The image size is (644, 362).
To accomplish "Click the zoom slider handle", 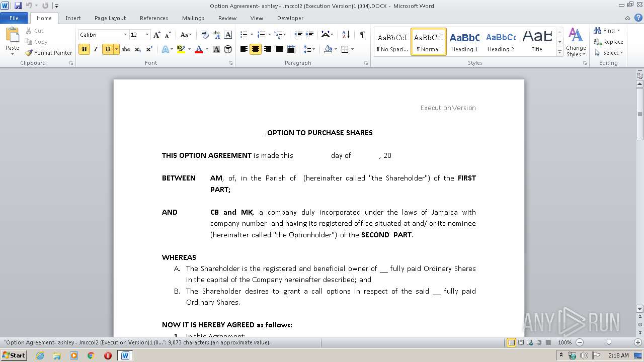I will (609, 342).
